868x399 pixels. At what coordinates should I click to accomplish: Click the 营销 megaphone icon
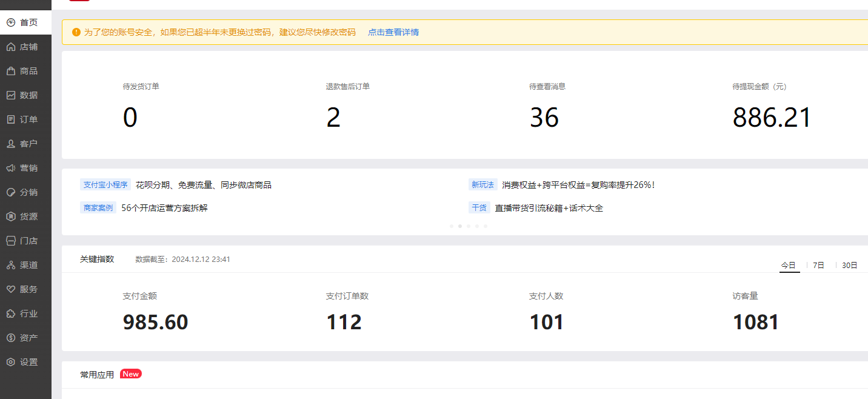[10, 168]
